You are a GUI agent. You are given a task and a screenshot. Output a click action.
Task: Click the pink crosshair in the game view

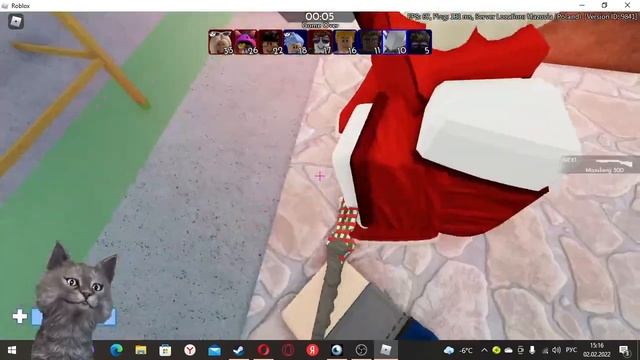click(320, 176)
